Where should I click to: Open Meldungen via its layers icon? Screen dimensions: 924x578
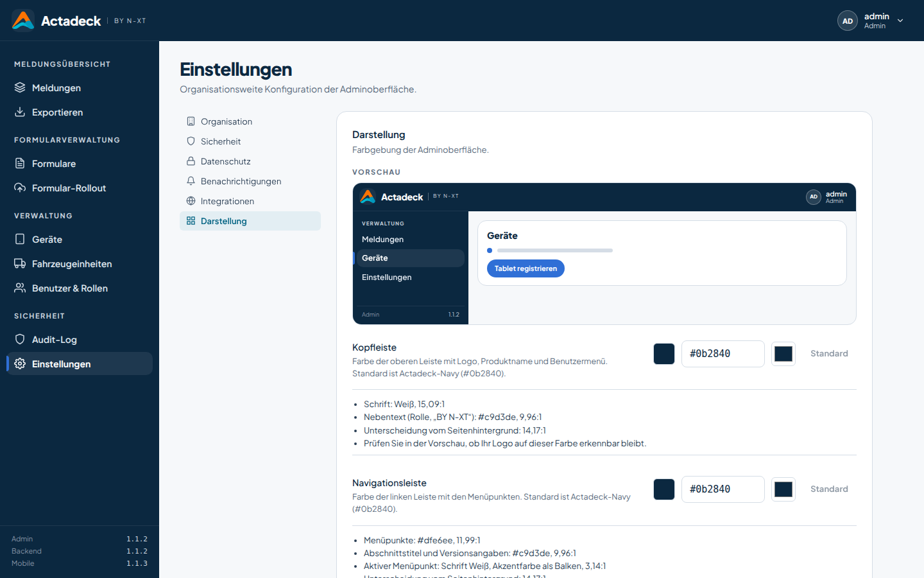(20, 87)
